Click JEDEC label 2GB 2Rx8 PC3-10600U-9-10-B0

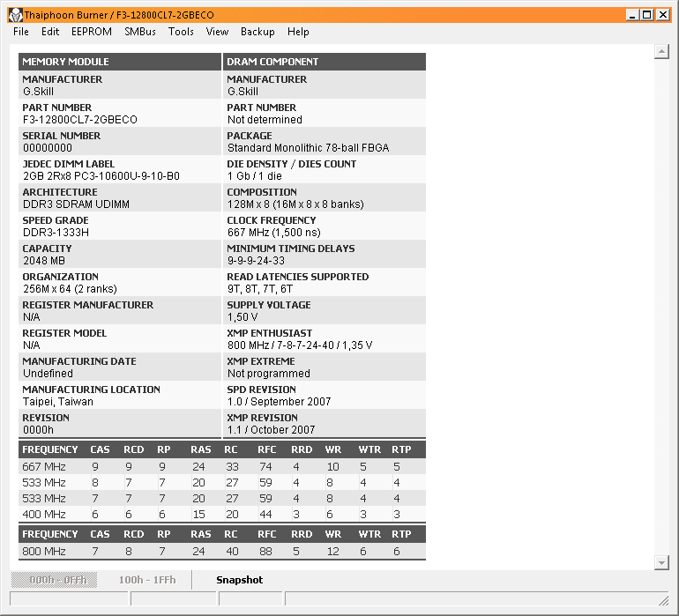pyautogui.click(x=101, y=176)
